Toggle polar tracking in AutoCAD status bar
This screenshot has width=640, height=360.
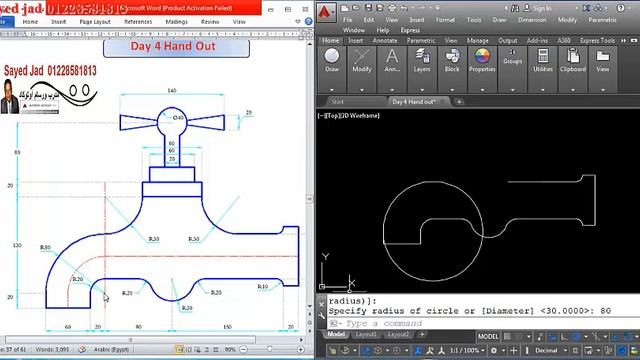(x=576, y=337)
